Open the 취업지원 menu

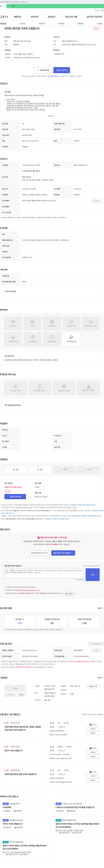coord(35,17)
